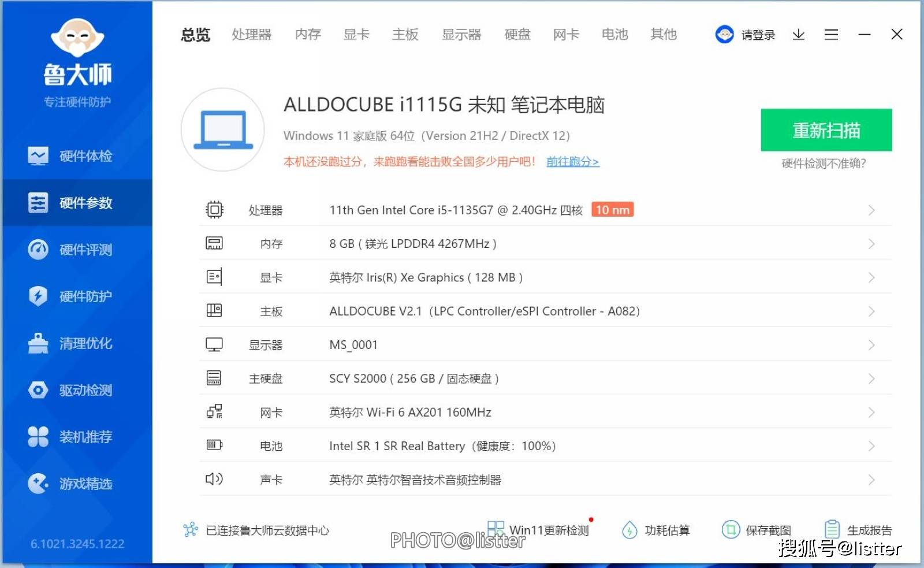Open the 前往跑分 link
Image resolution: width=924 pixels, height=568 pixels.
(573, 162)
